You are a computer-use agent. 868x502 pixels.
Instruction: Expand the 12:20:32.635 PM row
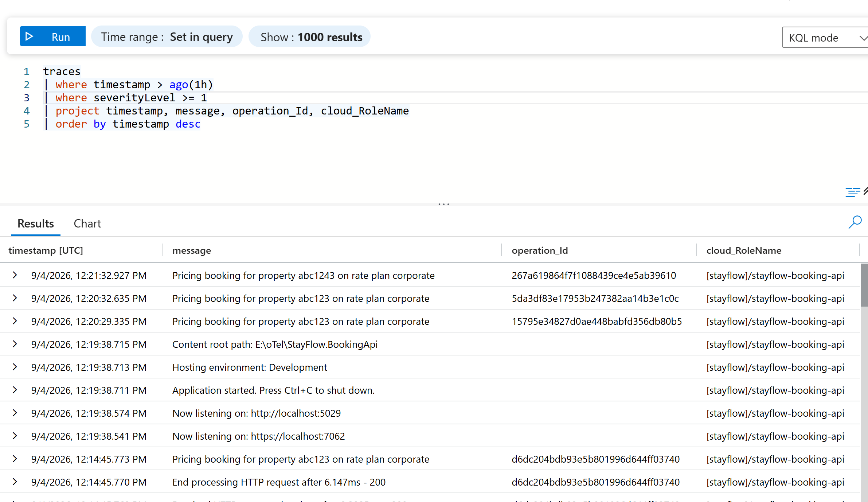(15, 298)
